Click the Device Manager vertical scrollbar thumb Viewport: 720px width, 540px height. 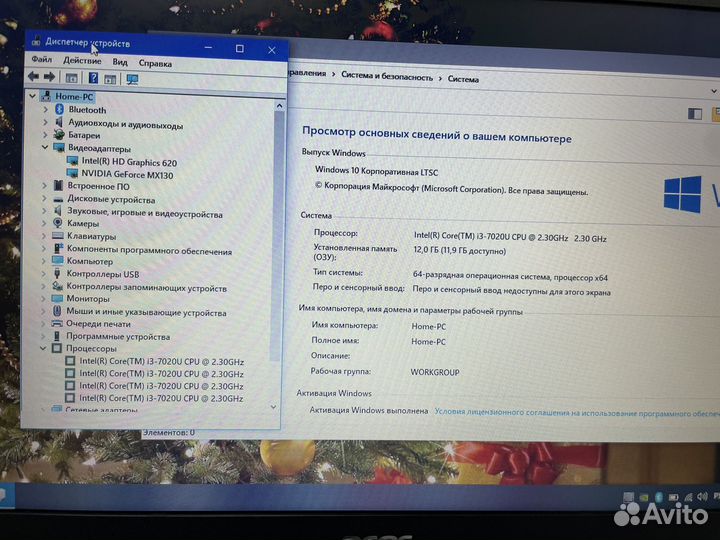277,234
